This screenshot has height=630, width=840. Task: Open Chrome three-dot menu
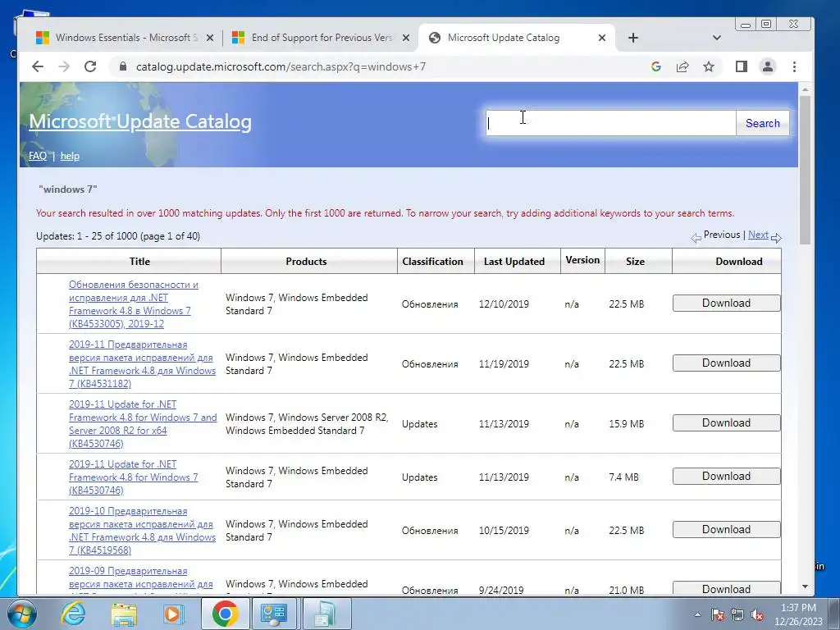794,66
